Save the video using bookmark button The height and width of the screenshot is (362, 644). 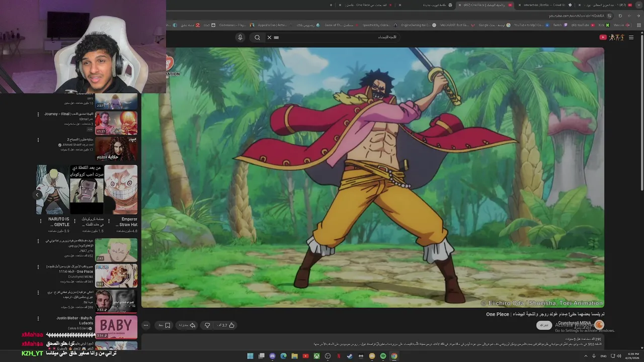pos(165,325)
